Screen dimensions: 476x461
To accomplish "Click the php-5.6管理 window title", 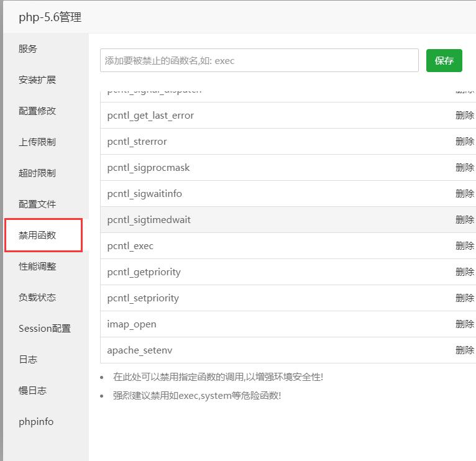I will click(50, 17).
